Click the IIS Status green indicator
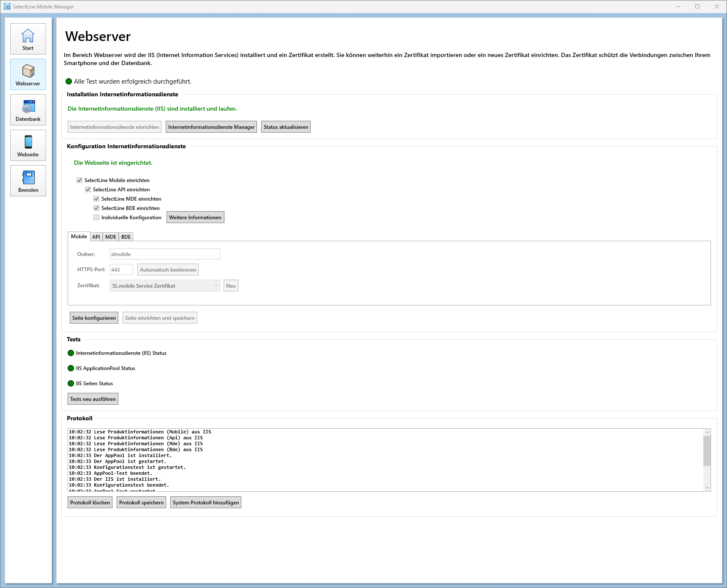Viewport: 727px width, 588px height. point(71,353)
